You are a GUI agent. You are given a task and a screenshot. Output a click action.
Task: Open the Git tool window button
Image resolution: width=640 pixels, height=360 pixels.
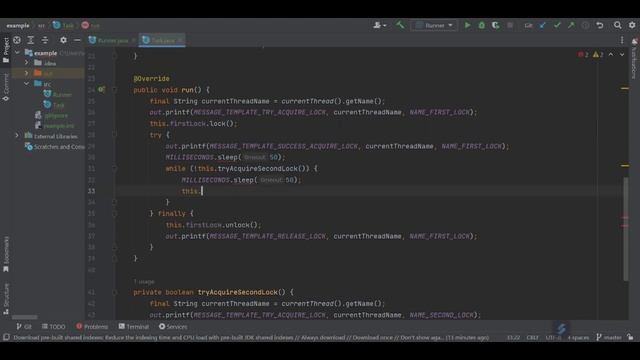click(x=24, y=327)
